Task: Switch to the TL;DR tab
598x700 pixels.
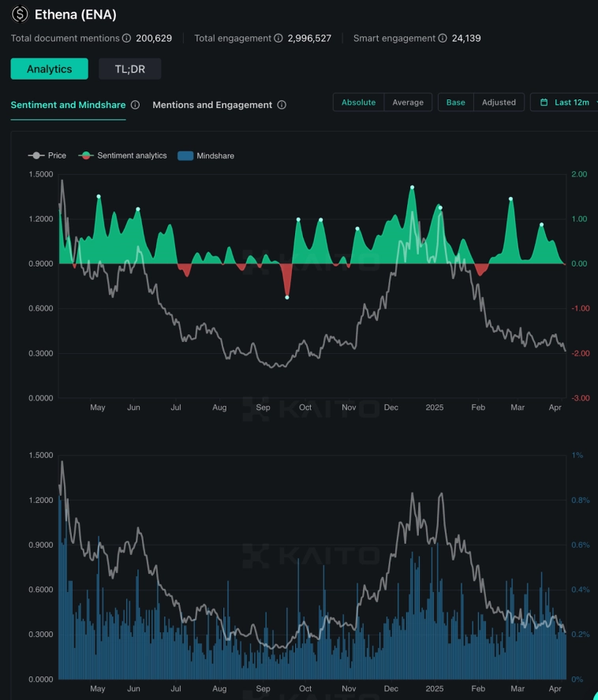Action: [129, 69]
